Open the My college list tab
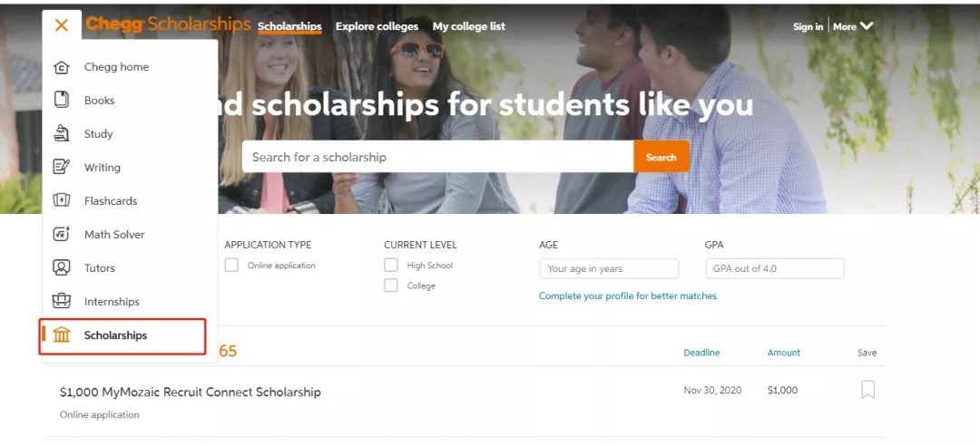The height and width of the screenshot is (446, 980). [468, 26]
